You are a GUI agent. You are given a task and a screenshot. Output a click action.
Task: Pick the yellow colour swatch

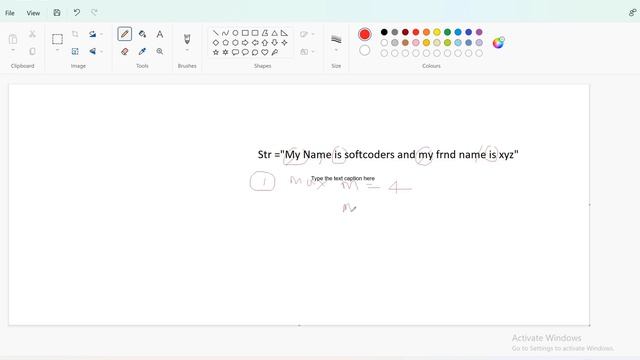pyautogui.click(x=437, y=32)
